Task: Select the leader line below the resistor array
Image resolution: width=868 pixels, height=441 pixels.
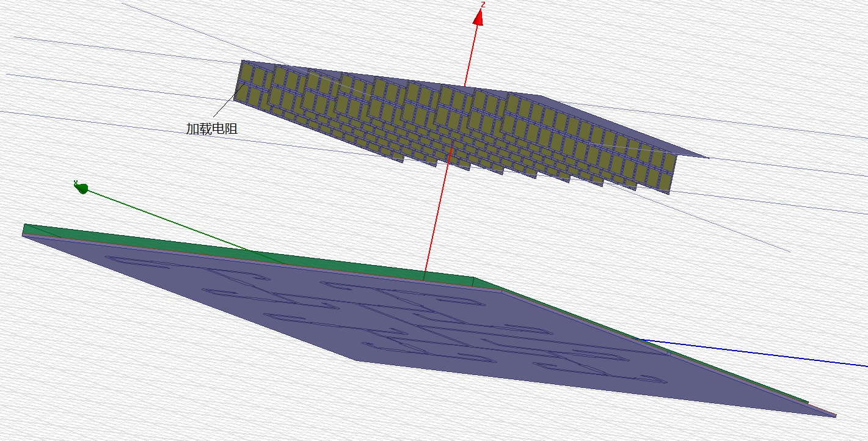Action: (x=224, y=106)
